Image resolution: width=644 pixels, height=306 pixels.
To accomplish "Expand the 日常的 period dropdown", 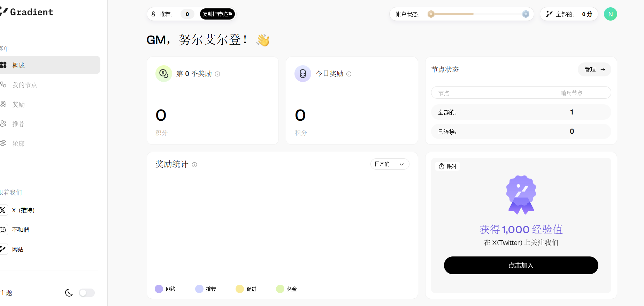I will 389,164.
